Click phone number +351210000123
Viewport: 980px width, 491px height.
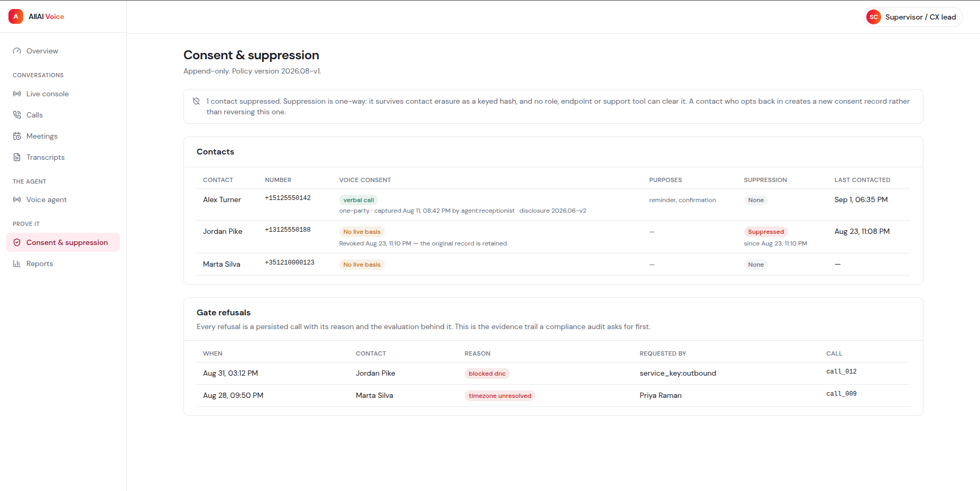click(290, 262)
